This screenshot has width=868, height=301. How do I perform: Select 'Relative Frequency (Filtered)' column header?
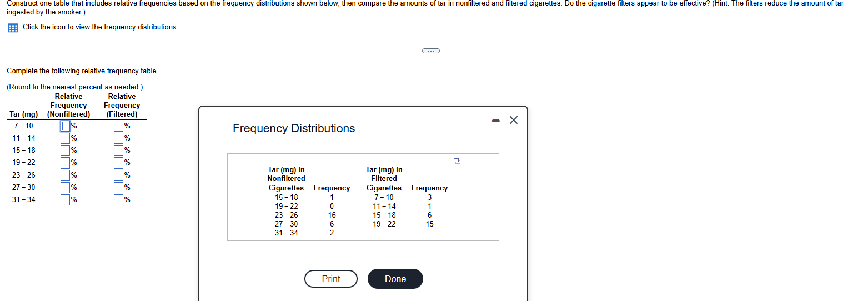122,106
